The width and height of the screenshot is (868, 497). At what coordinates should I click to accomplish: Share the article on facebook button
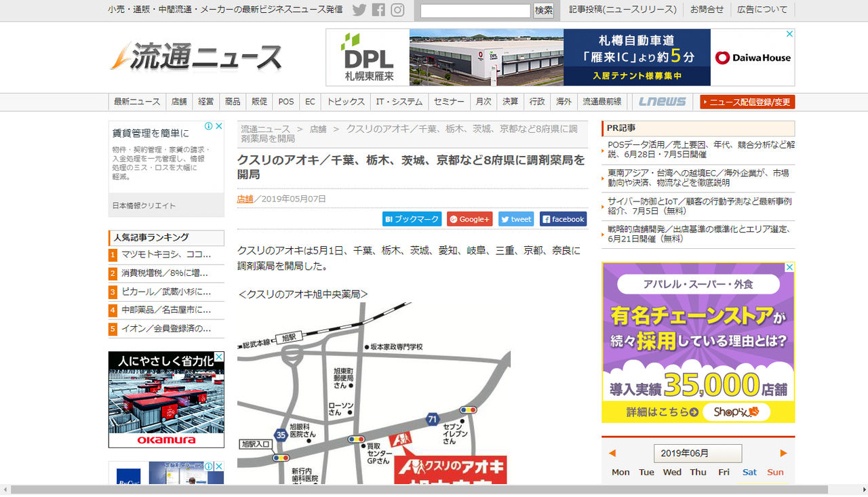click(x=563, y=219)
